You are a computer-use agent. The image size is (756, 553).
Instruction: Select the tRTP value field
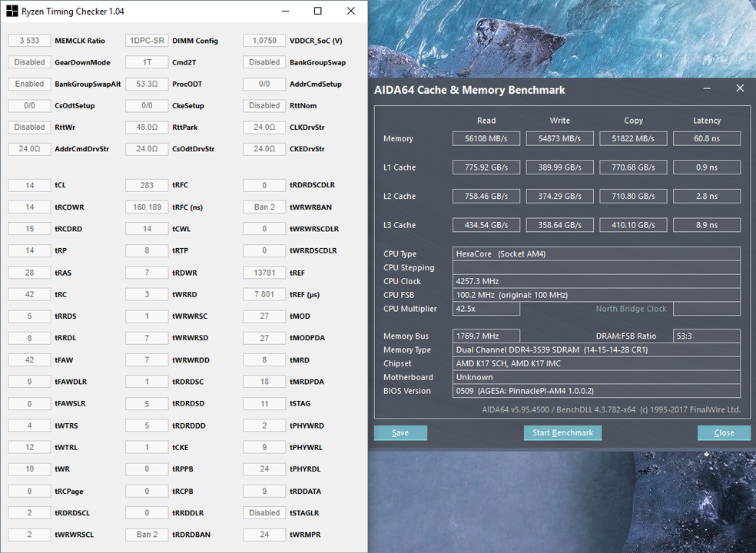(147, 250)
